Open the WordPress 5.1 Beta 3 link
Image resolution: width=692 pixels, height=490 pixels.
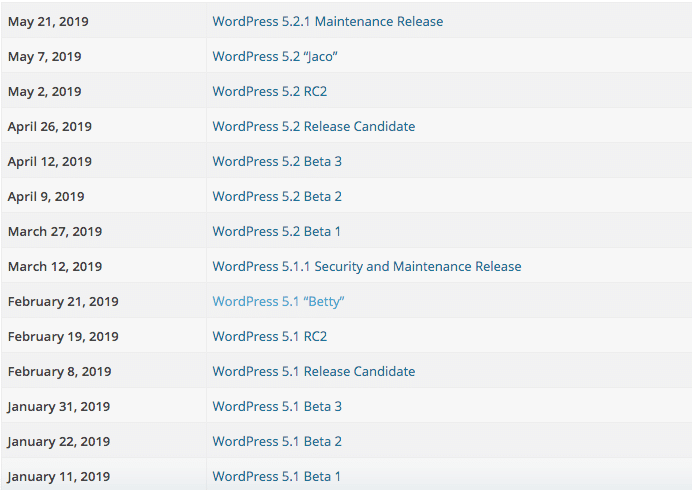[x=276, y=406]
